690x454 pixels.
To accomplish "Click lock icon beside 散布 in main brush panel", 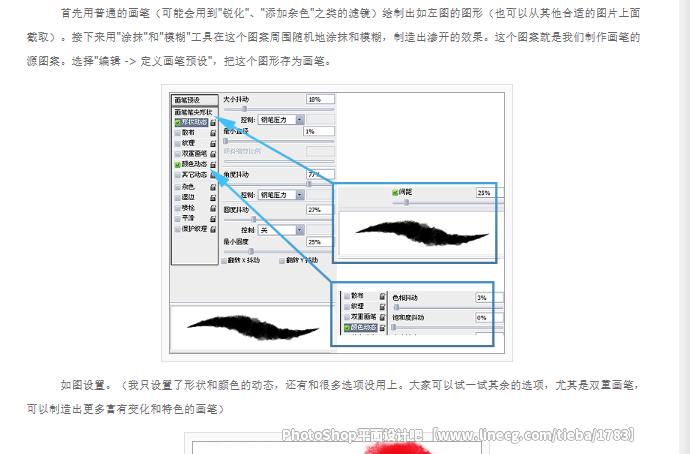I will (213, 133).
